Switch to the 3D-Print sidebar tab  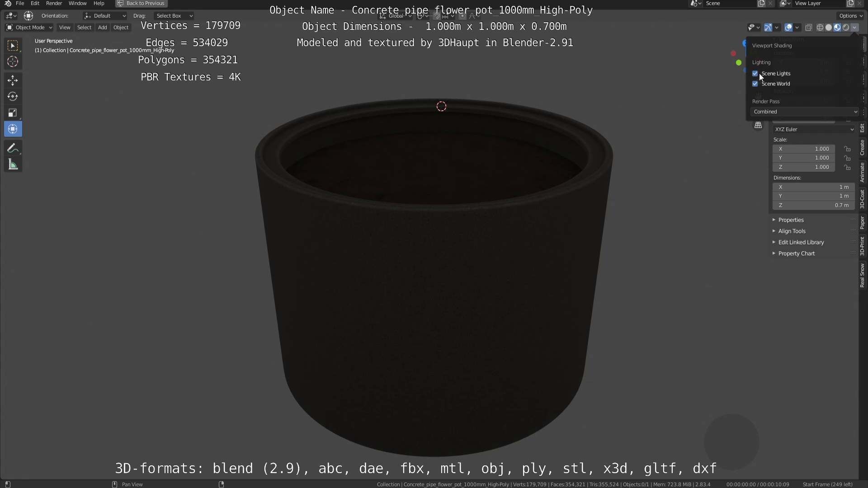click(863, 246)
